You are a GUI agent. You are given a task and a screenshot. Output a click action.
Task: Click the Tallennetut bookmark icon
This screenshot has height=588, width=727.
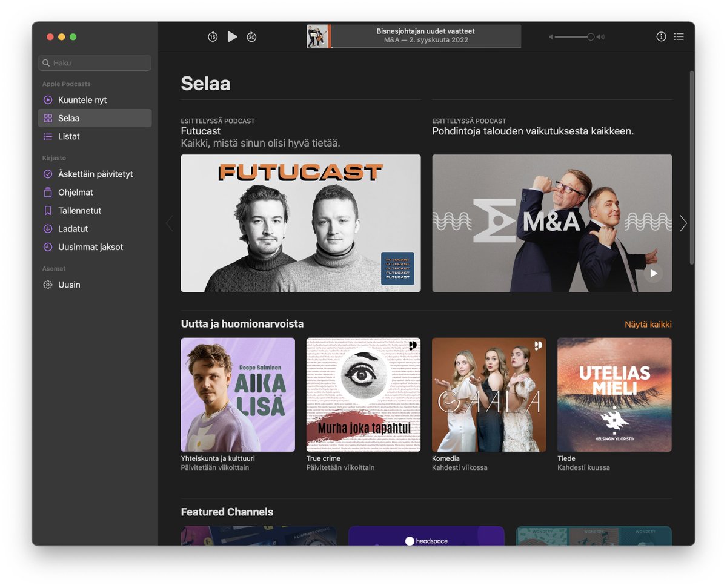[48, 211]
